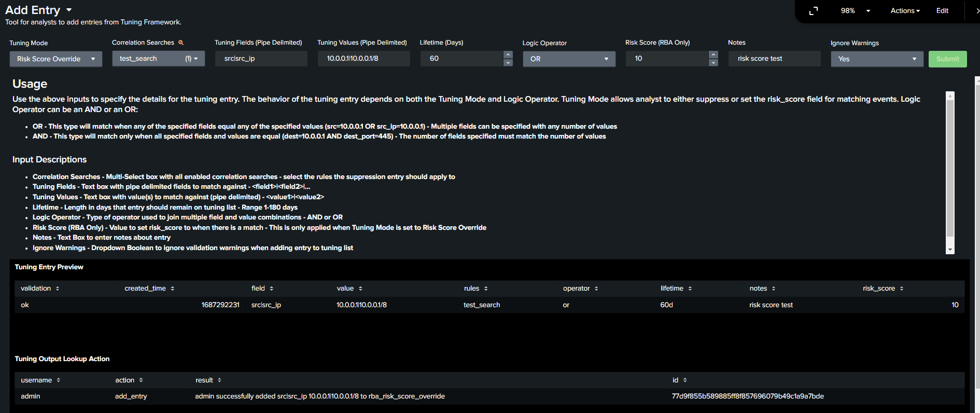Open the Tuning Mode Risk Score Override dropdown
This screenshot has height=413, width=980.
pyautogui.click(x=56, y=59)
